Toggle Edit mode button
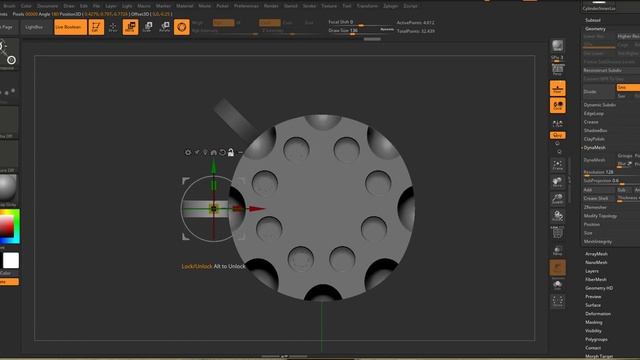The width and height of the screenshot is (640, 360). point(96,27)
